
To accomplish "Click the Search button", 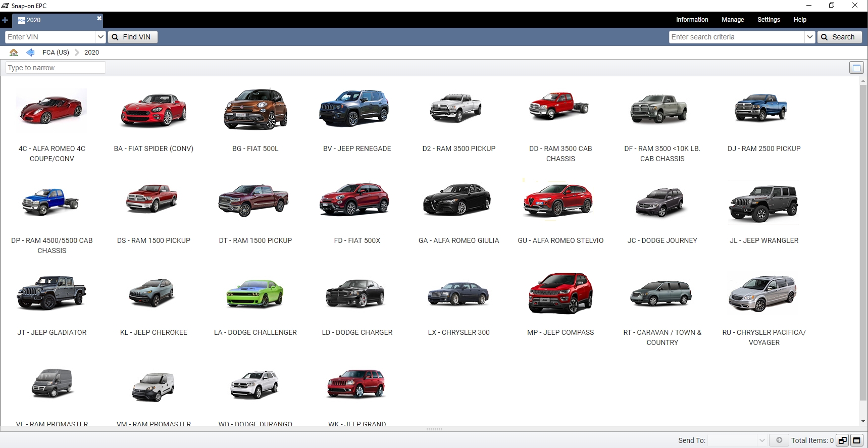I will [840, 37].
